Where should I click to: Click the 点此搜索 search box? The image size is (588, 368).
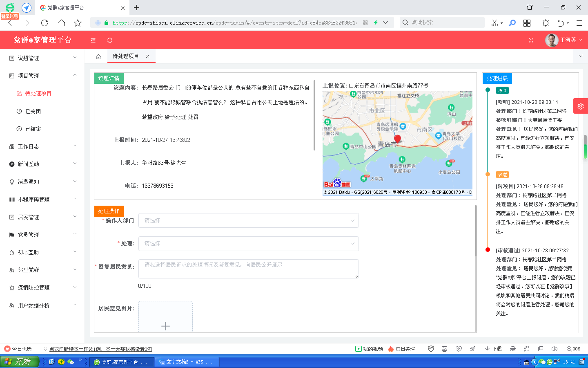(442, 22)
